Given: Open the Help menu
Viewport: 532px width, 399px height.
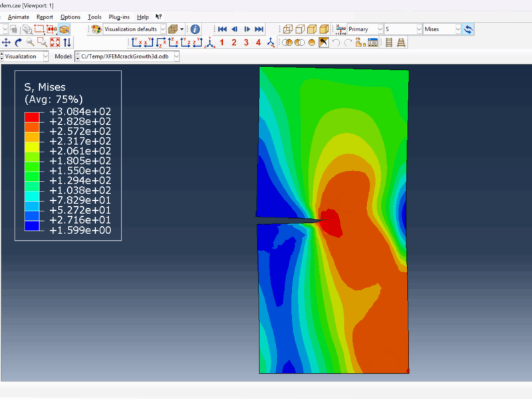Looking at the screenshot, I should (x=143, y=17).
